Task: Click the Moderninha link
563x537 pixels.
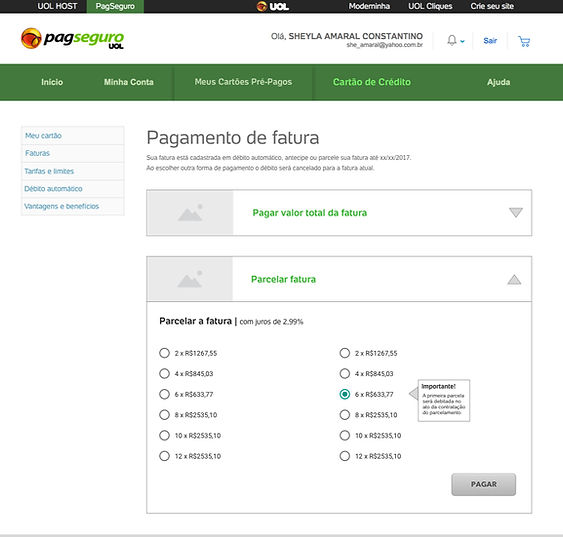Action: [369, 6]
